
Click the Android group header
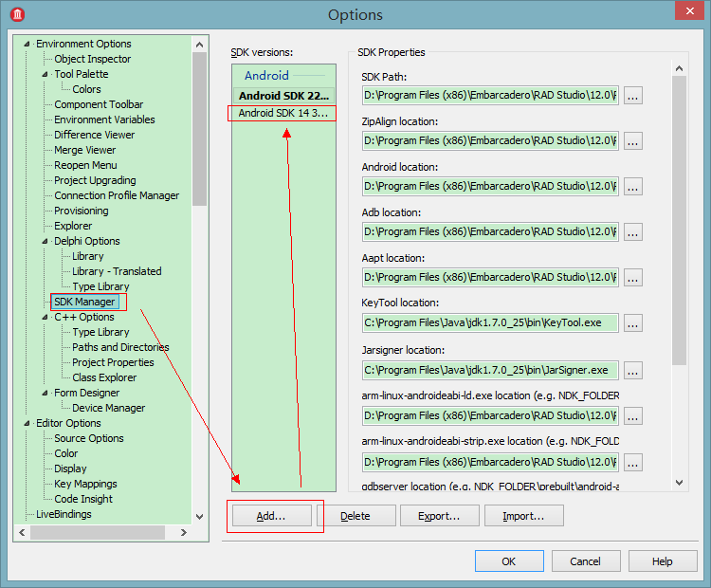tap(266, 75)
